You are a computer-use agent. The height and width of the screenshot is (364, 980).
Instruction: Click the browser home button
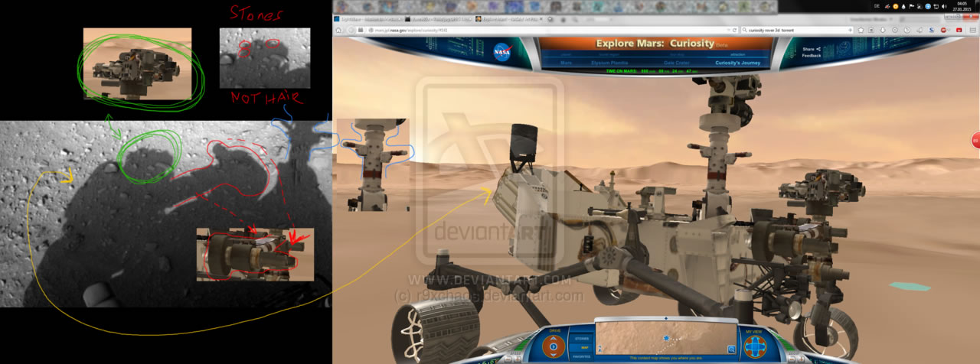pyautogui.click(x=338, y=30)
